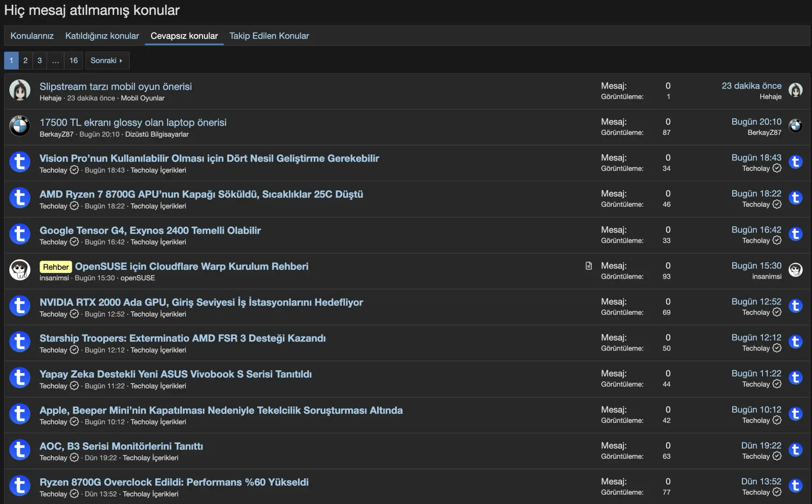Image resolution: width=812 pixels, height=504 pixels.
Task: Open the '23 dakika önce' last post link
Action: pos(751,86)
